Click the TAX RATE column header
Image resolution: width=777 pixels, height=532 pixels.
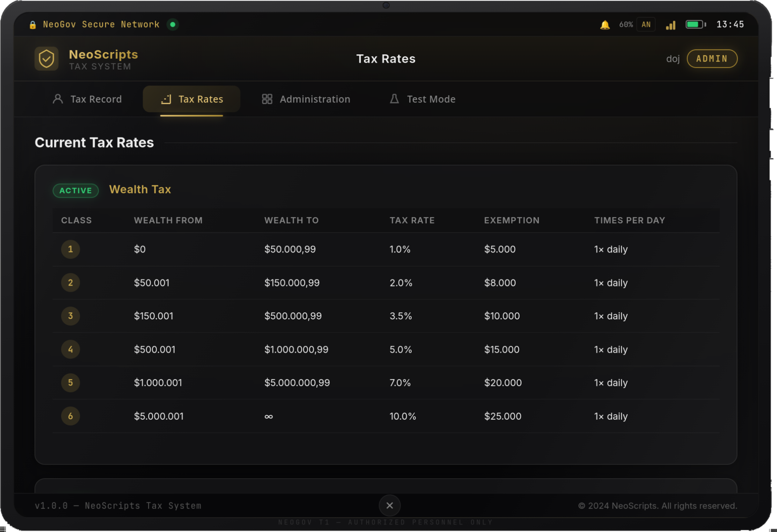coord(412,220)
